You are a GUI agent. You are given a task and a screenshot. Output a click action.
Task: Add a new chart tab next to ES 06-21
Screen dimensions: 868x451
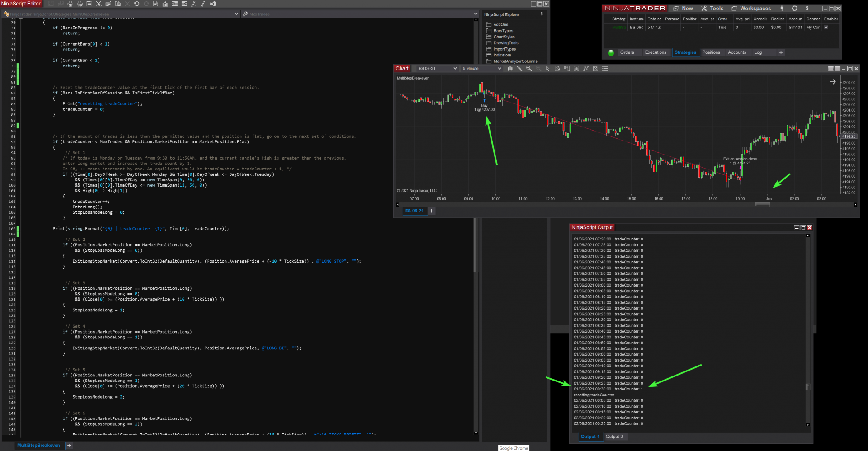point(432,211)
